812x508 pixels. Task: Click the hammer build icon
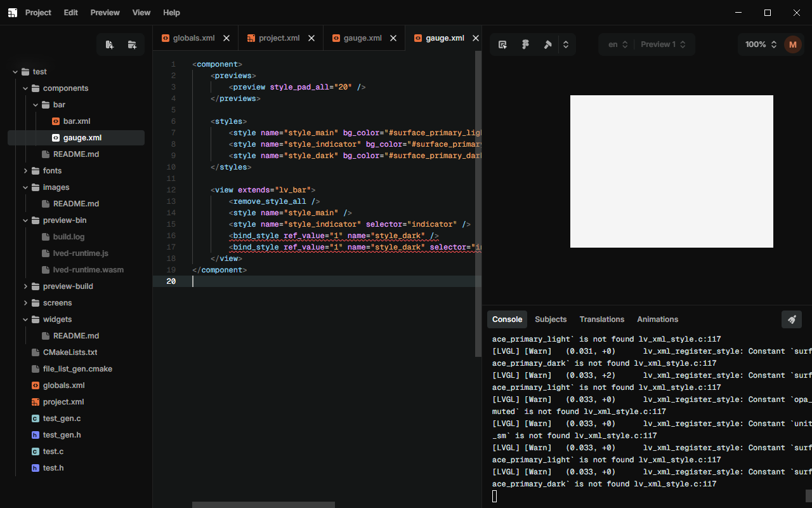pos(547,44)
